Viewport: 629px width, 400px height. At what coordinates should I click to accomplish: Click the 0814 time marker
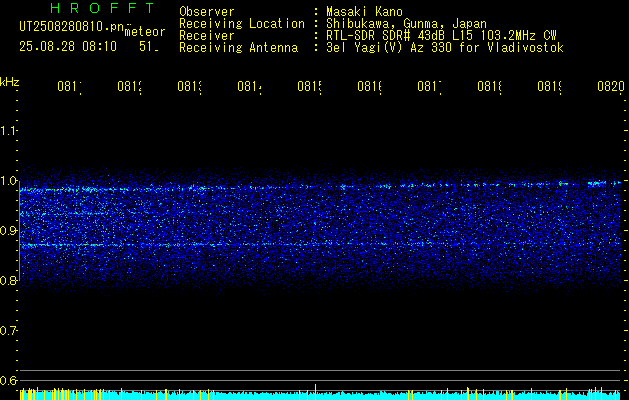coord(250,86)
